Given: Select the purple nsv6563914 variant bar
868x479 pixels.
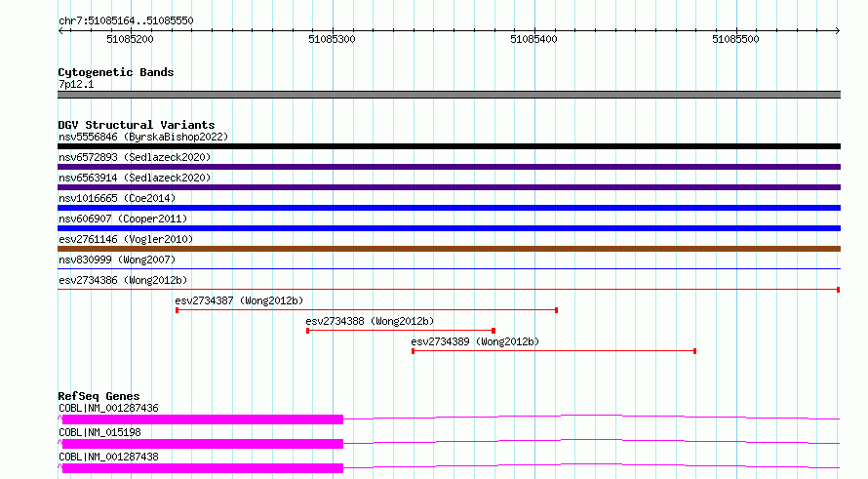Looking at the screenshot, I should pos(449,187).
